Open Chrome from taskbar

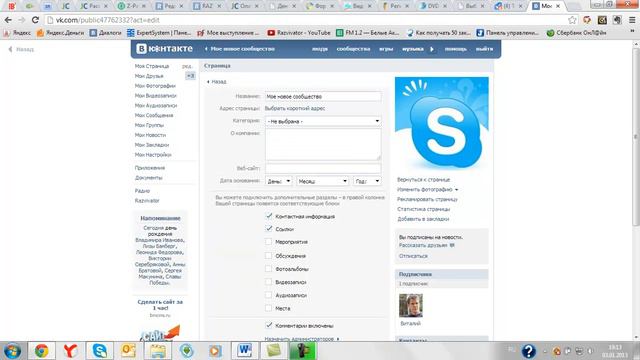[x=41, y=351]
